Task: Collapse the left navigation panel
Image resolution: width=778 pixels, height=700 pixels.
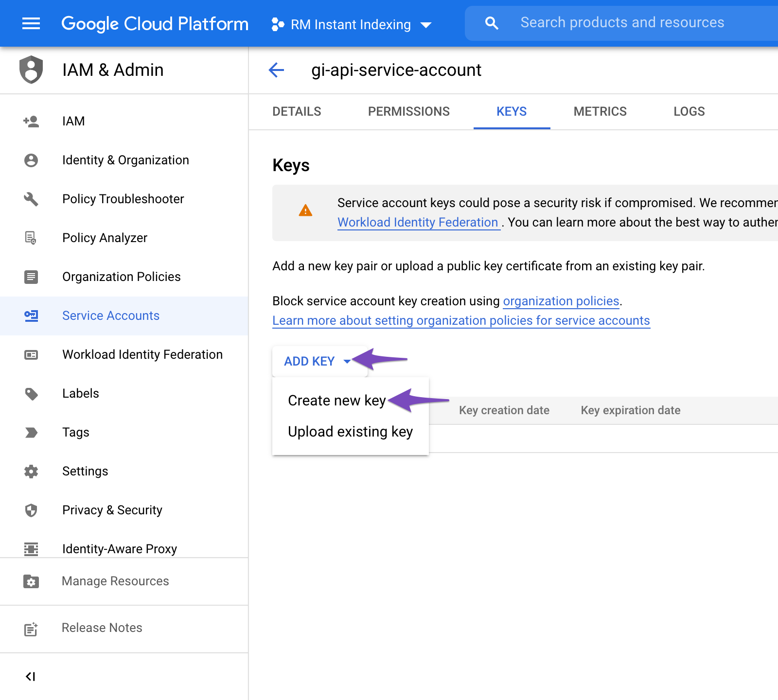Action: (x=31, y=675)
